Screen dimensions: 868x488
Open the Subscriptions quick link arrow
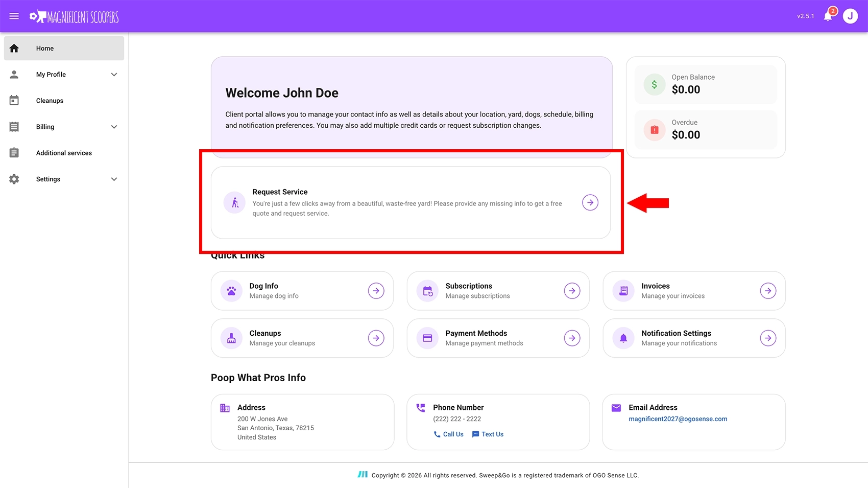(572, 290)
